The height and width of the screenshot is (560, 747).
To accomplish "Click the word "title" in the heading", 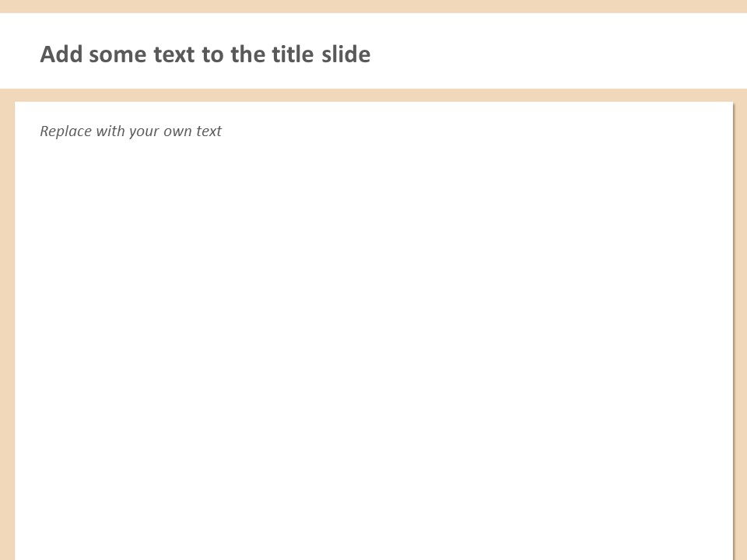I will pos(293,54).
